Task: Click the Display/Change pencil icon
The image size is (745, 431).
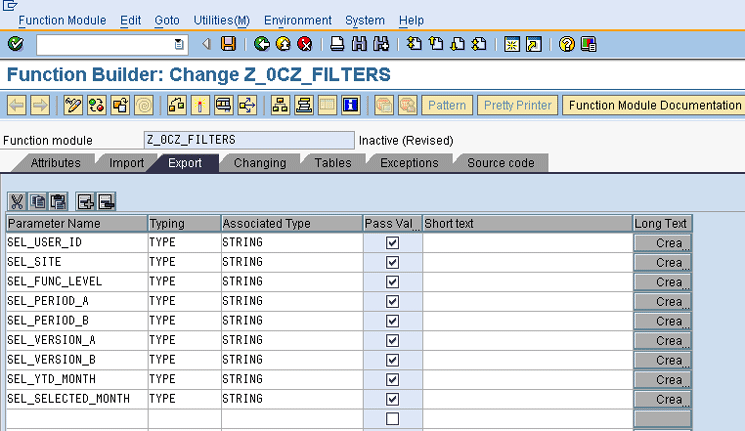Action: click(x=73, y=105)
